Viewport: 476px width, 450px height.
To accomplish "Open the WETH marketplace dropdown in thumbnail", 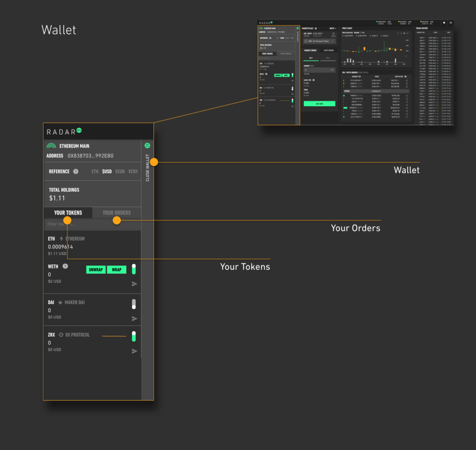I will [x=333, y=28].
